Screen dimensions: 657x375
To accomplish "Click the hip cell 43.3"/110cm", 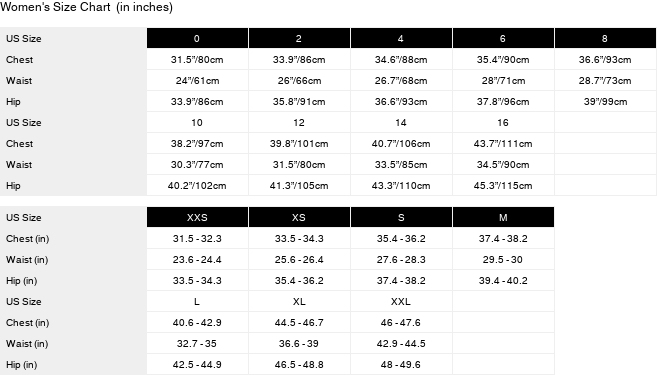I will [x=401, y=185].
